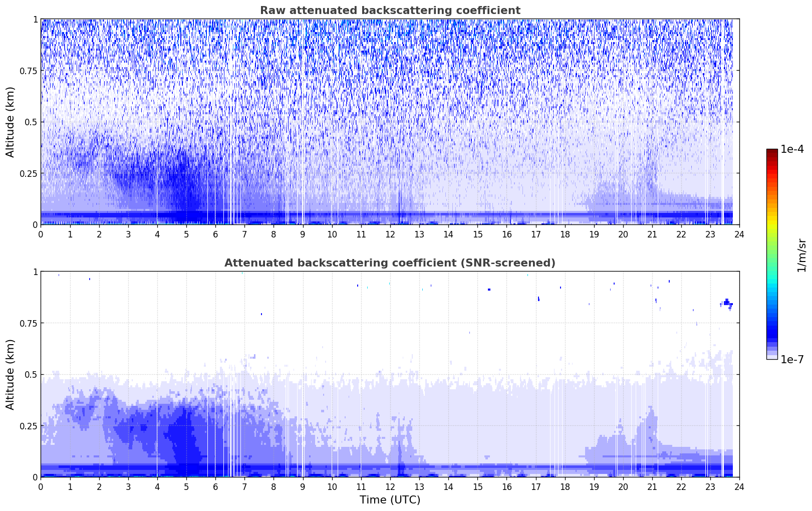This screenshot has height=511, width=812.
Task: Click the '0.25' altitude tick in raw plot
Action: pyautogui.click(x=29, y=173)
